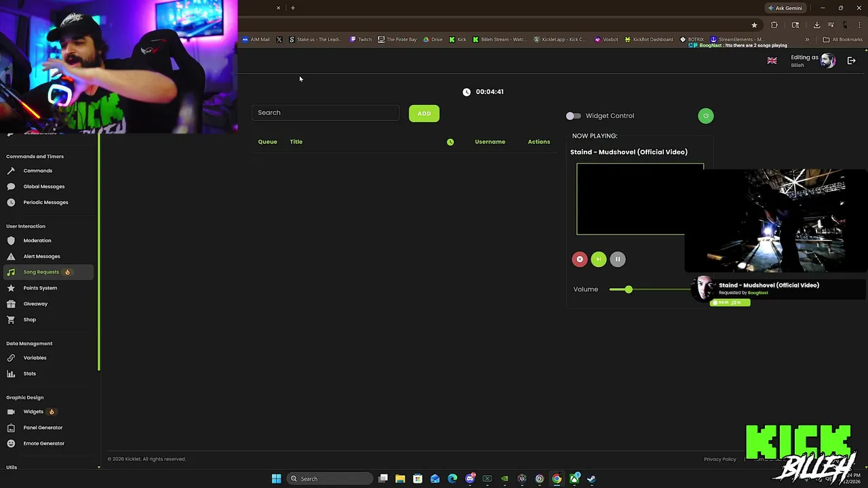Open The Pirate Bay bookmark
The width and height of the screenshot is (868, 488).
click(x=397, y=39)
